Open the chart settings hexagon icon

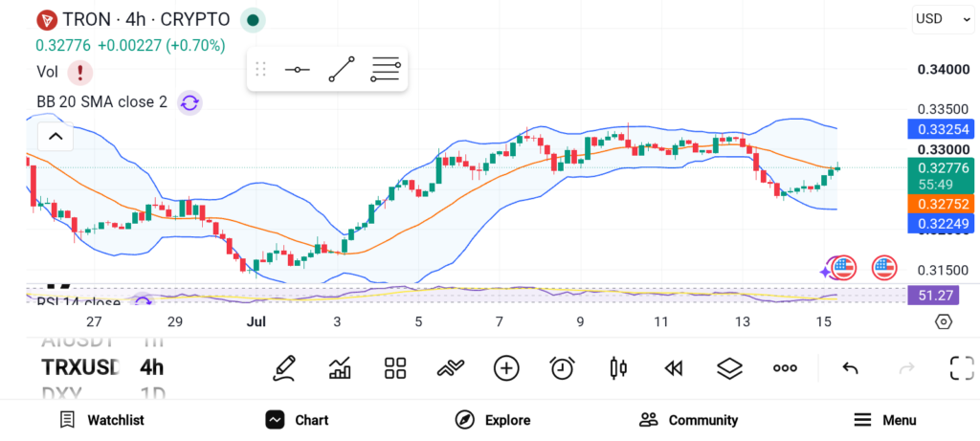pyautogui.click(x=943, y=321)
